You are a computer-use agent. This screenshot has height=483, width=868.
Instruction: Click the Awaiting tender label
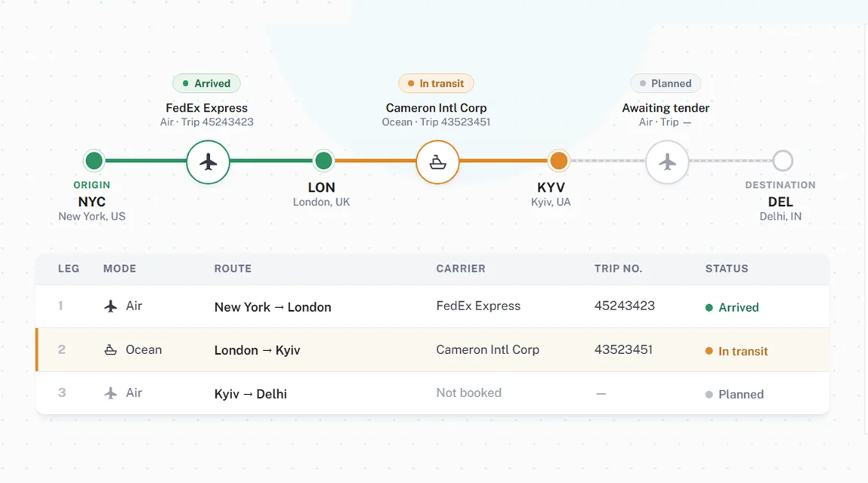[x=666, y=108]
